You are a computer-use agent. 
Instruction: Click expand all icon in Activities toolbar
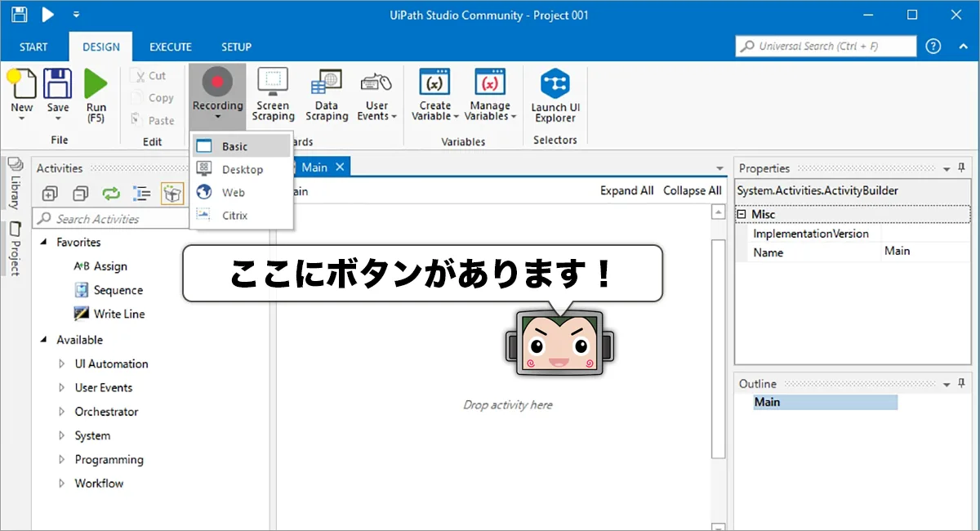tap(49, 194)
